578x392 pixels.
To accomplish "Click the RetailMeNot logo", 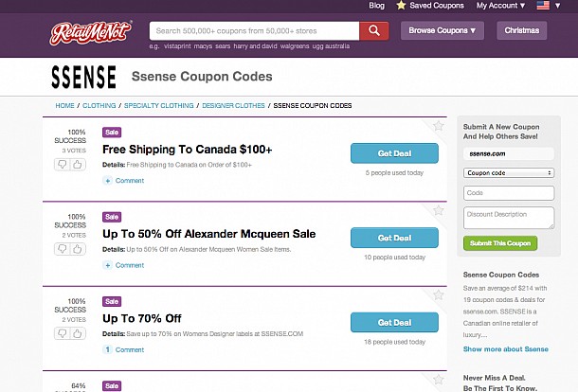I will [x=91, y=33].
